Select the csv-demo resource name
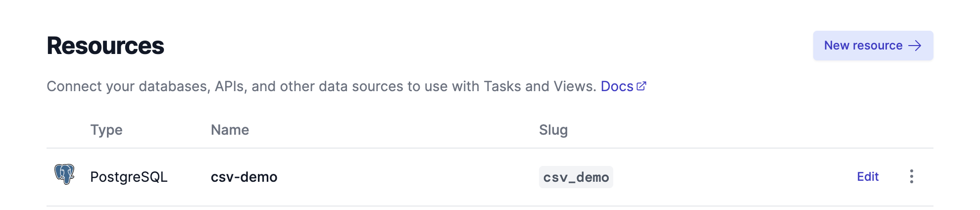 244,177
